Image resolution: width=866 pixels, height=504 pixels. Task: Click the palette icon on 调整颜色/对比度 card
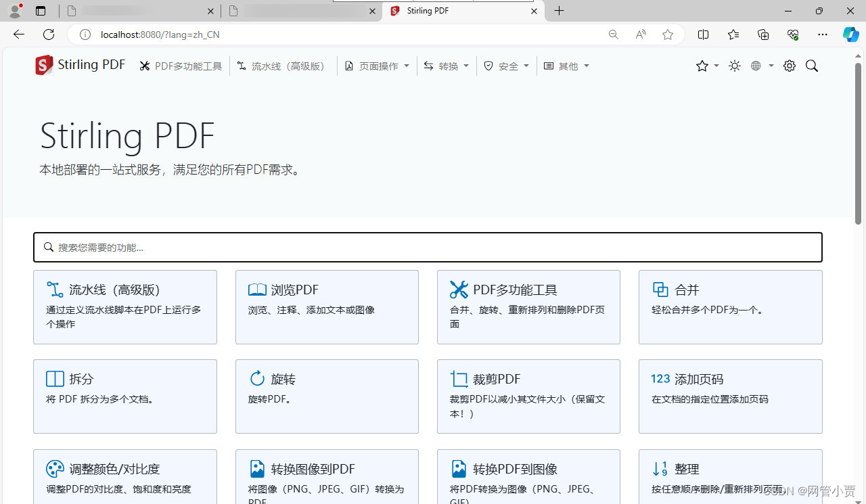(x=55, y=469)
